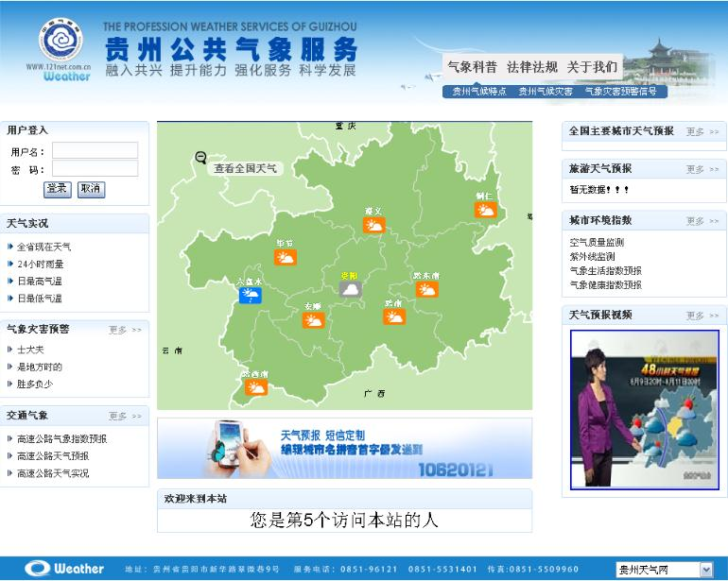Click the 登录 login button
The height and width of the screenshot is (581, 728).
(58, 189)
